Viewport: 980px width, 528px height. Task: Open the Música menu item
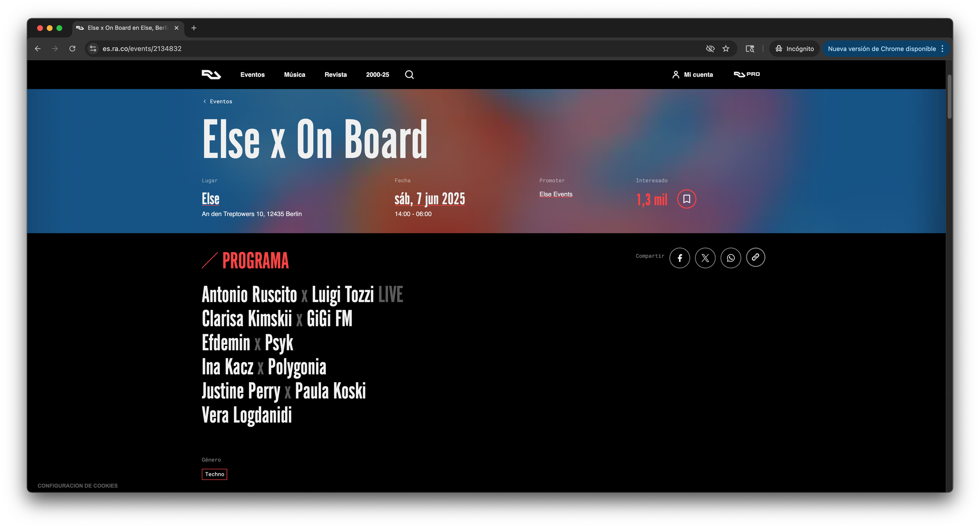294,74
